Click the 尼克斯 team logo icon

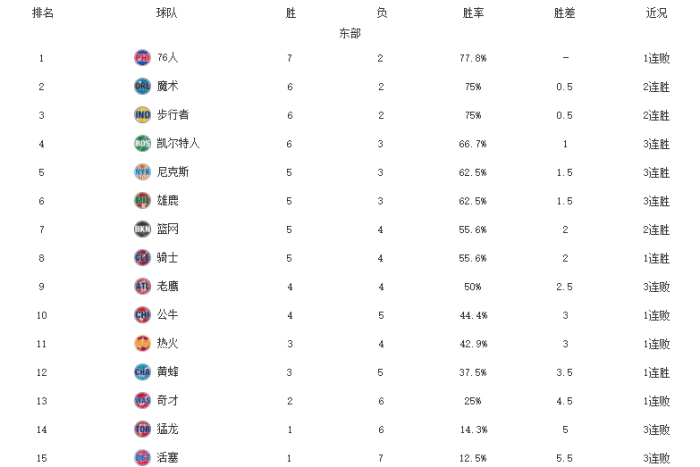click(142, 172)
